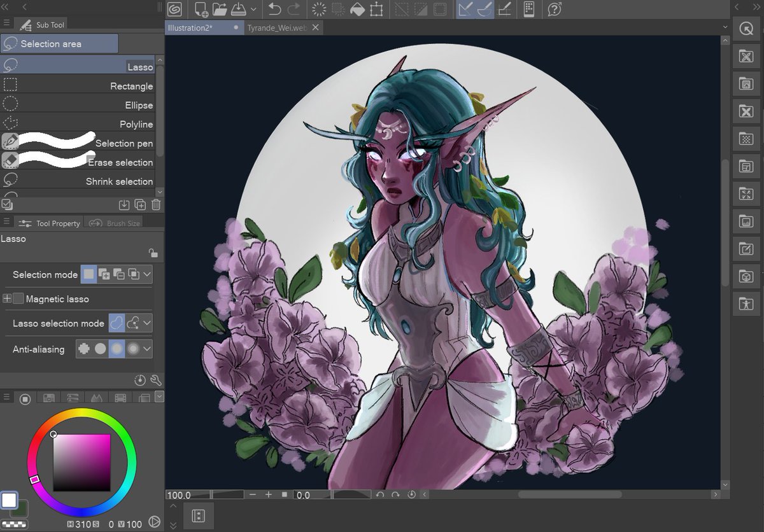764x532 pixels.
Task: Reset tool settings to default
Action: [x=140, y=380]
